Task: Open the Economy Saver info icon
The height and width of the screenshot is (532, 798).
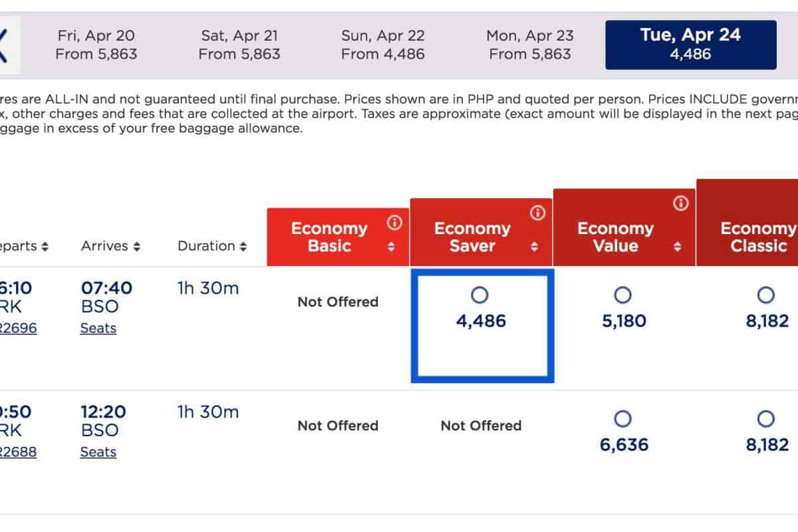Action: coord(537,213)
